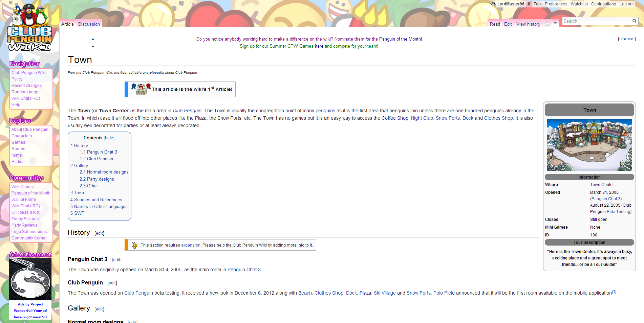
Task: Click the watchlist star icon
Action: [547, 24]
